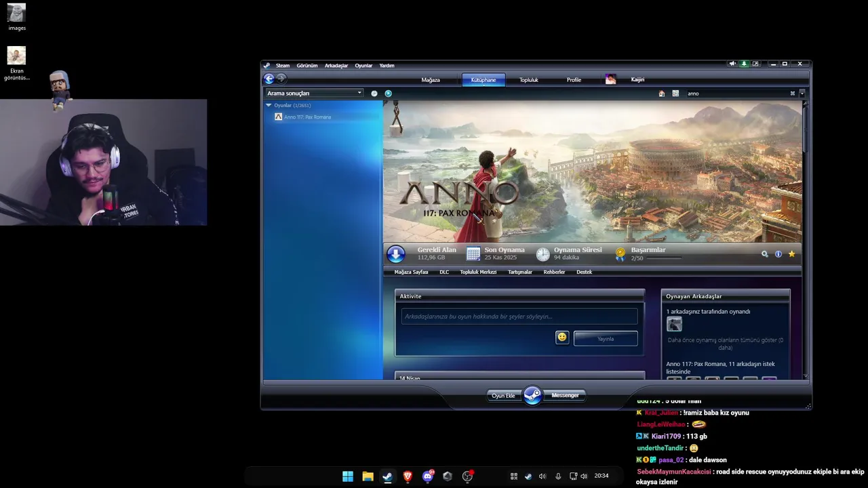Open the Oyunlar menu
Viewport: 868px width, 488px height.
pyautogui.click(x=363, y=66)
